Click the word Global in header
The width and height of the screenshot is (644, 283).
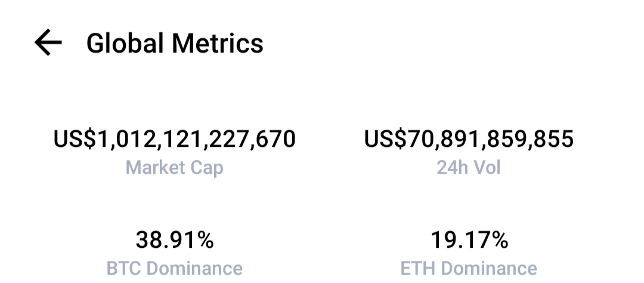[x=125, y=43]
